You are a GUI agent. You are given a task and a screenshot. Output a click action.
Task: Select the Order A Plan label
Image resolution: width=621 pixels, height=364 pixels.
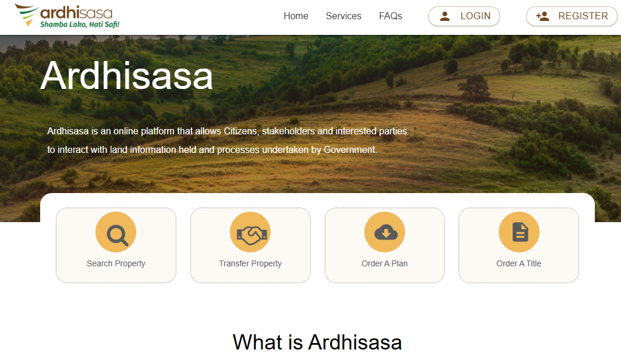pyautogui.click(x=385, y=263)
